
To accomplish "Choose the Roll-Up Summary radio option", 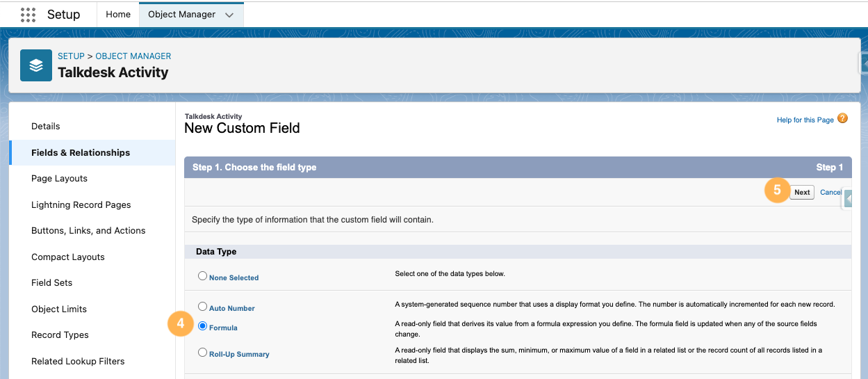I will (x=203, y=353).
